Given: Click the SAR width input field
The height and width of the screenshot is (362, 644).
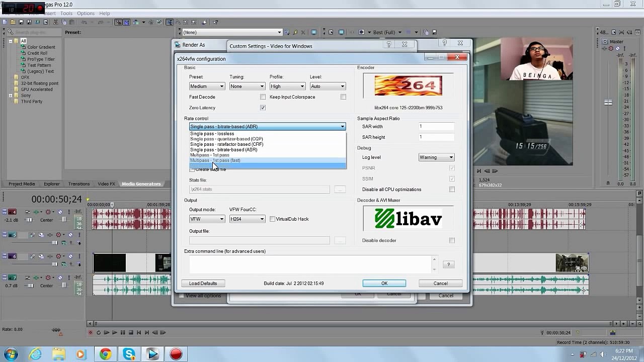Looking at the screenshot, I should pos(436,127).
